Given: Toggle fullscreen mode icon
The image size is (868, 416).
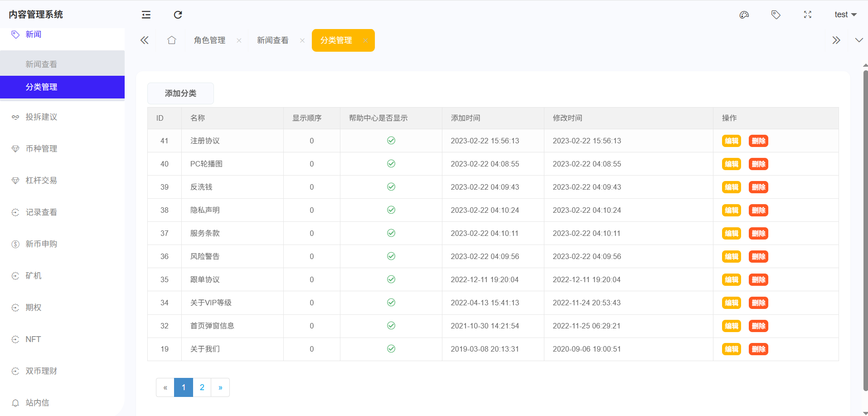Looking at the screenshot, I should point(807,15).
